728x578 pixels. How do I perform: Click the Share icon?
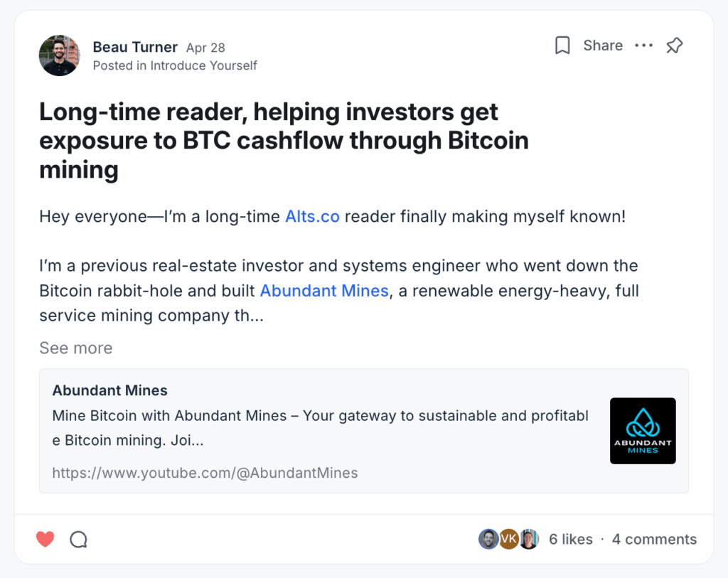[602, 45]
